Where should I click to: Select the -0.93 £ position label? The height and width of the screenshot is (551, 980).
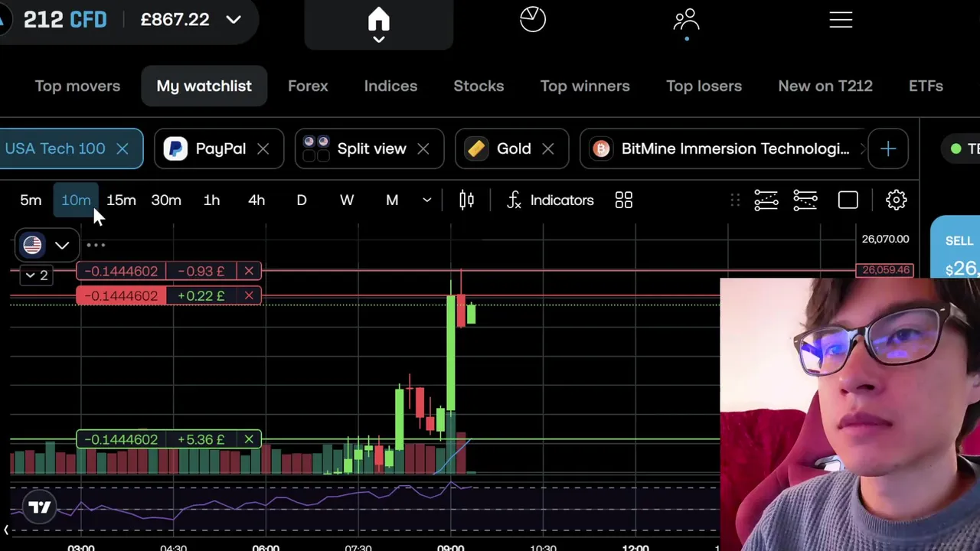point(201,271)
